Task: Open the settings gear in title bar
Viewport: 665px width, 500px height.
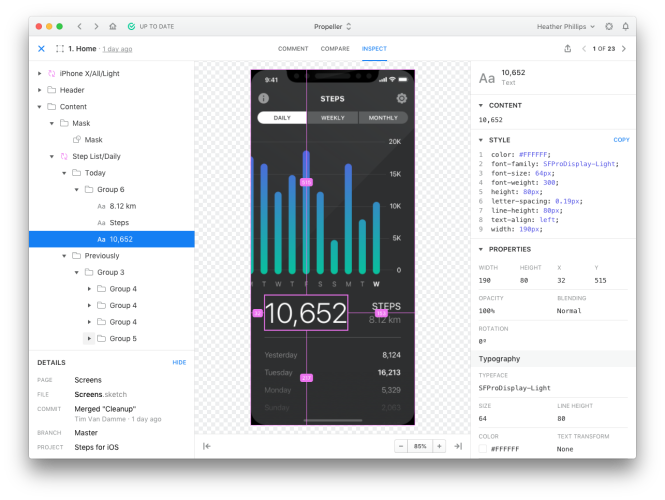Action: pyautogui.click(x=609, y=26)
